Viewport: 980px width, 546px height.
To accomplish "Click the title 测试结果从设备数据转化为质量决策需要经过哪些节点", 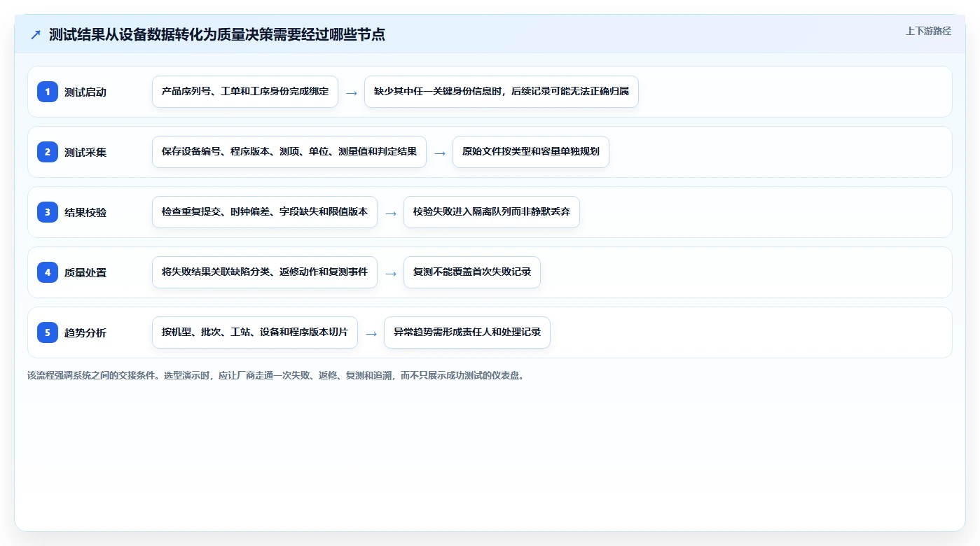I will click(x=217, y=34).
